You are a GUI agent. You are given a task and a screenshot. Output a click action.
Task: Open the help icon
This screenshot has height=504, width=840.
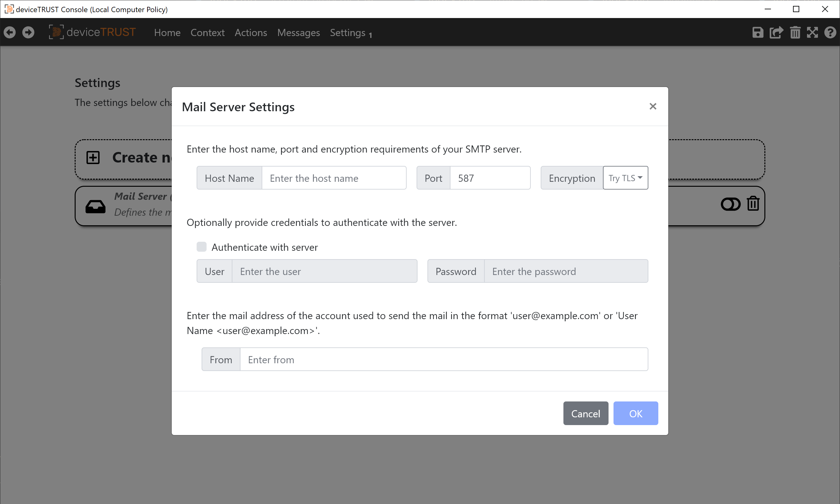tap(830, 32)
